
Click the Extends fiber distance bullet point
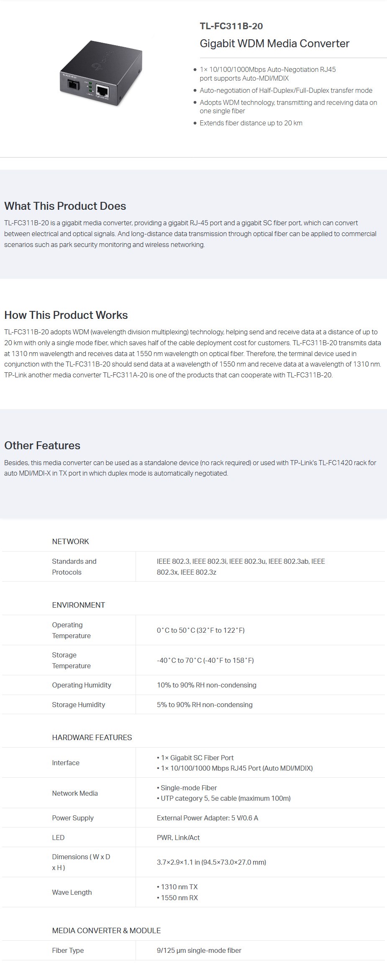pyautogui.click(x=251, y=123)
